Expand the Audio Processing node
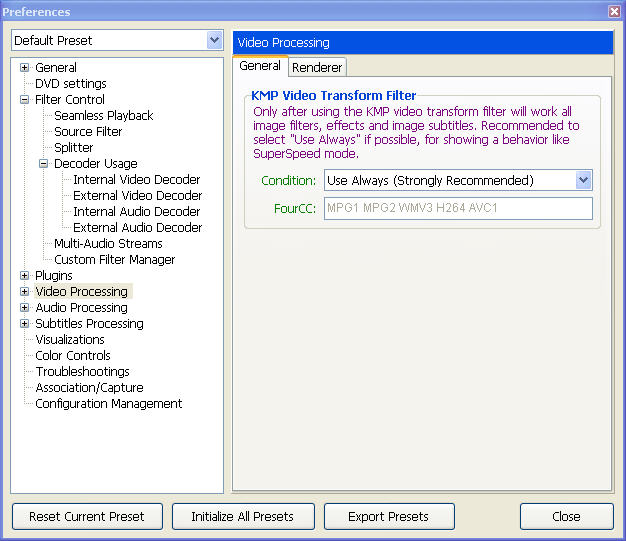The image size is (626, 541). [x=24, y=308]
